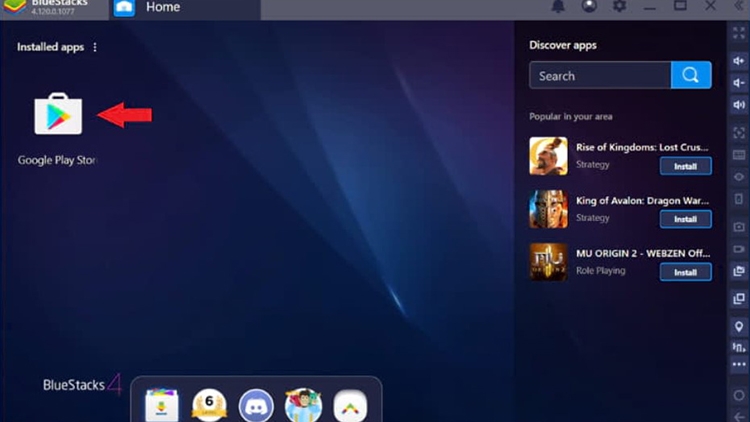This screenshot has height=422, width=750.
Task: Toggle mute with the speaker icon
Action: (739, 105)
